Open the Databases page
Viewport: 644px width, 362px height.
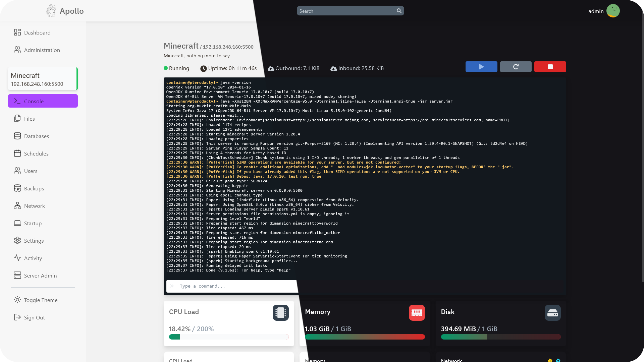(36, 136)
